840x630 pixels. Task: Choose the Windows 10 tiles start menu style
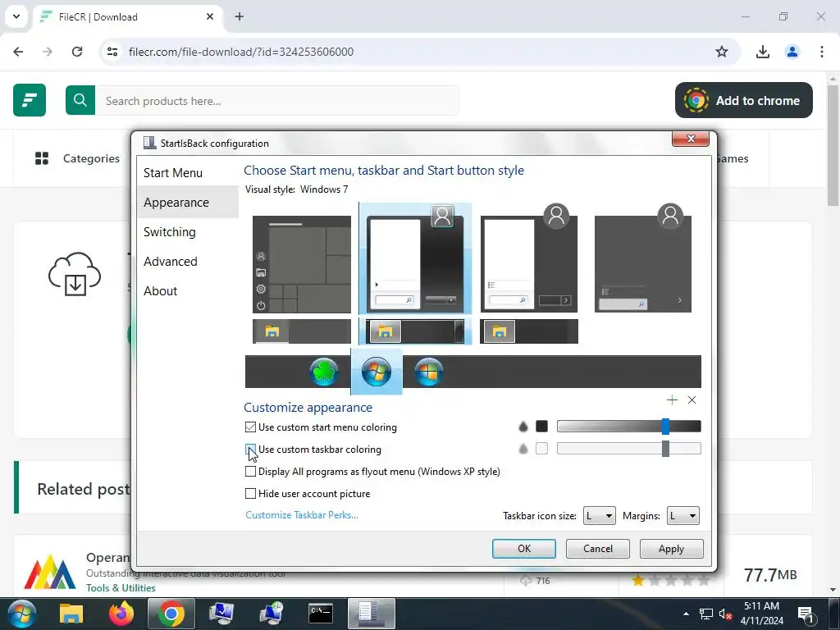(x=302, y=264)
